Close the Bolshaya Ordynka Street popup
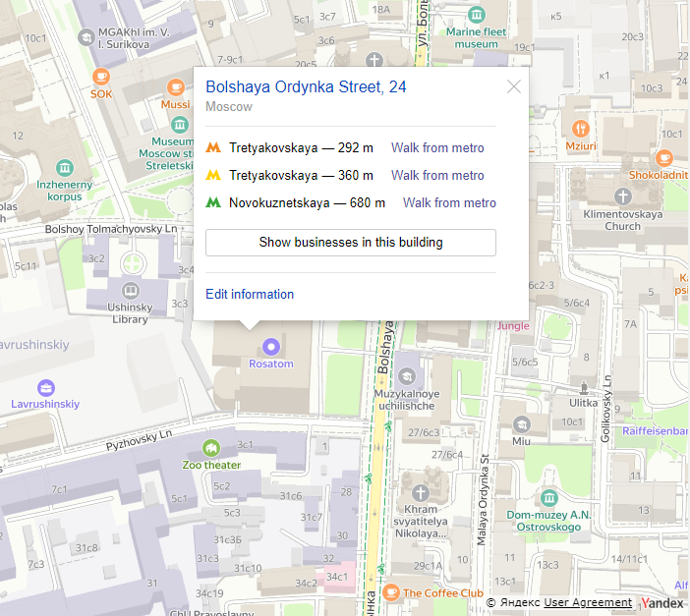Viewport: 690px width, 616px height. pyautogui.click(x=514, y=86)
